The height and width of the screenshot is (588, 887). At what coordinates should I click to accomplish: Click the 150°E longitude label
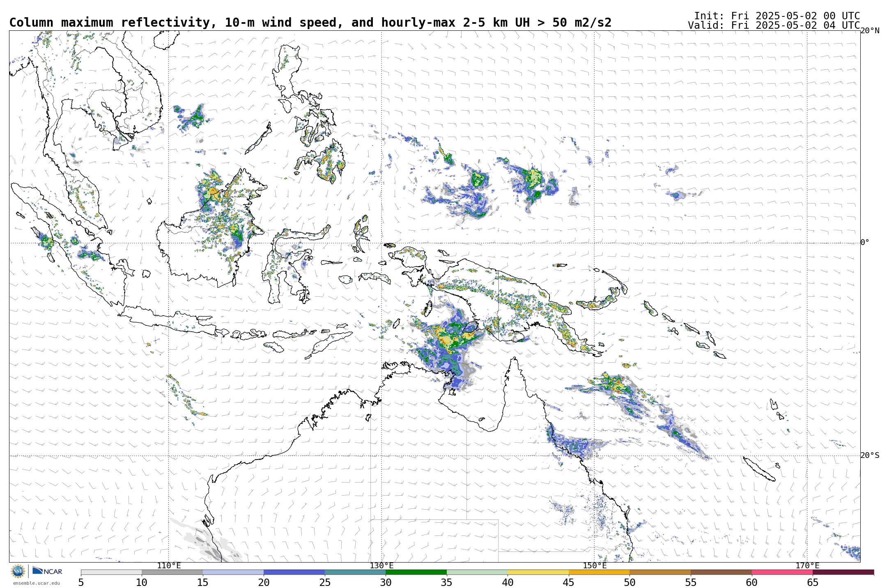pos(595,565)
